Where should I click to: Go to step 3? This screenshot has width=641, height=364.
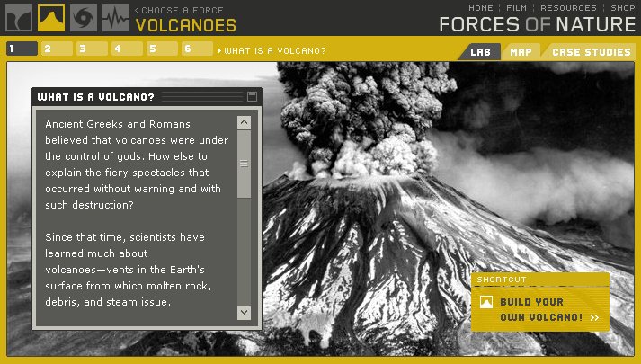point(92,49)
